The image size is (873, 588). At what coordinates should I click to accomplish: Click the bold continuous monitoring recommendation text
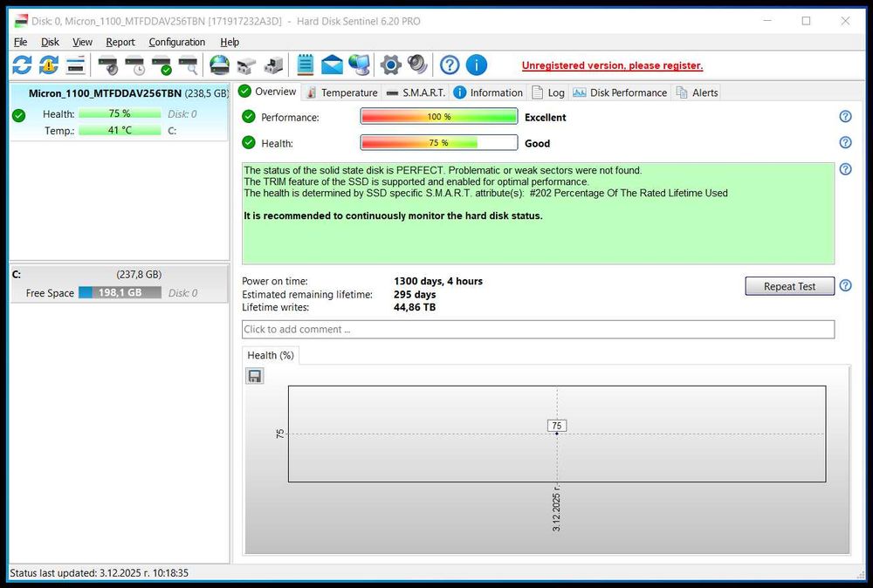[x=393, y=215]
